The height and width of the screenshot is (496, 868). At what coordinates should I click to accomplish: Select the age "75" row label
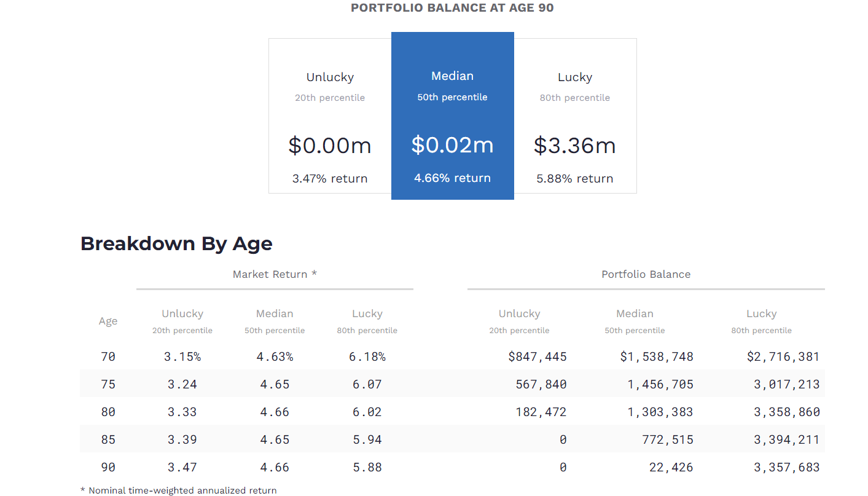[108, 384]
